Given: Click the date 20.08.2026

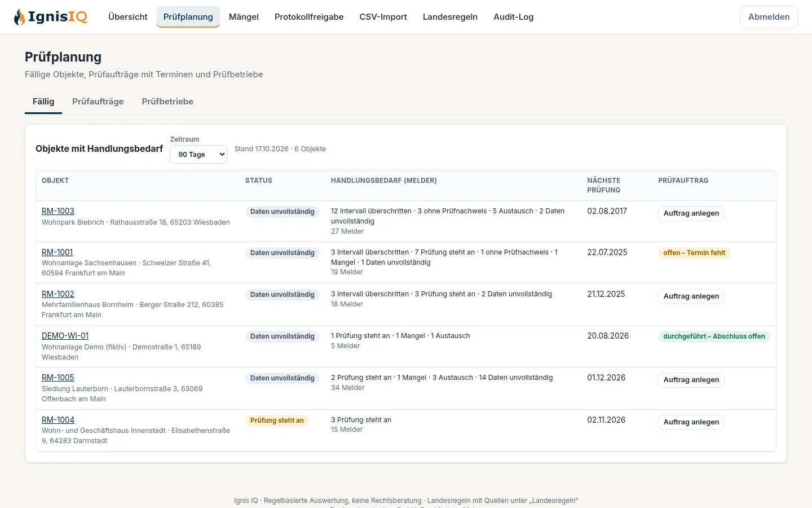Looking at the screenshot, I should click(608, 336).
